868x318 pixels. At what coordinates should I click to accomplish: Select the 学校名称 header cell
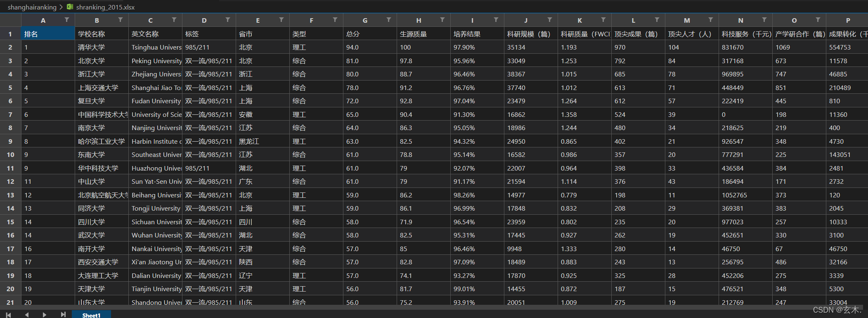click(102, 34)
